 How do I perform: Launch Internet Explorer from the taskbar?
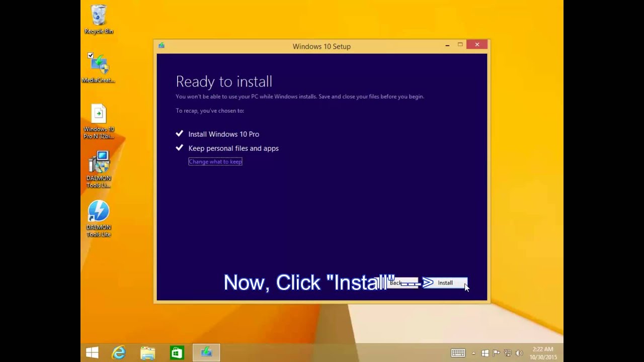[x=118, y=352]
